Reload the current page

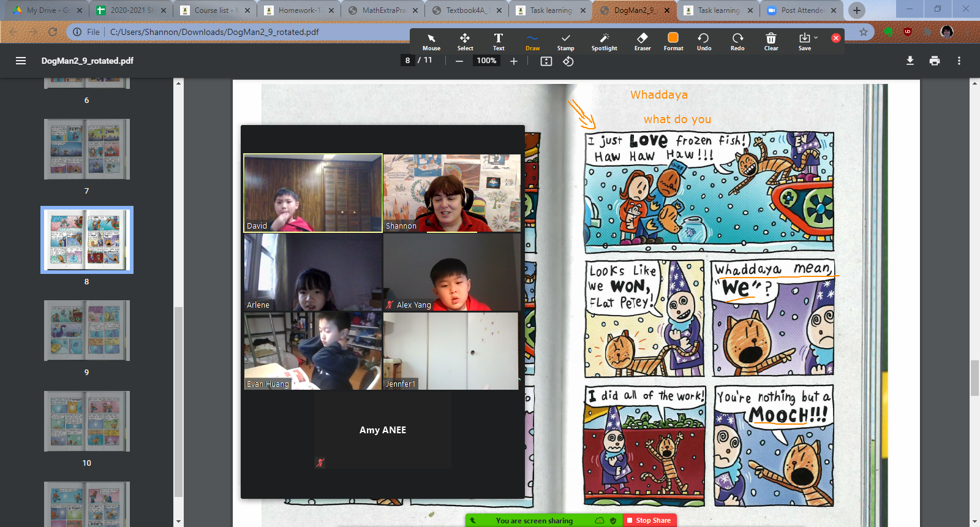point(53,32)
